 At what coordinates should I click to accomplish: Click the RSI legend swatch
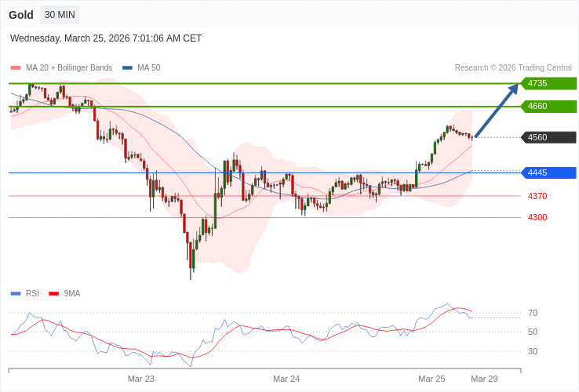pyautogui.click(x=16, y=294)
